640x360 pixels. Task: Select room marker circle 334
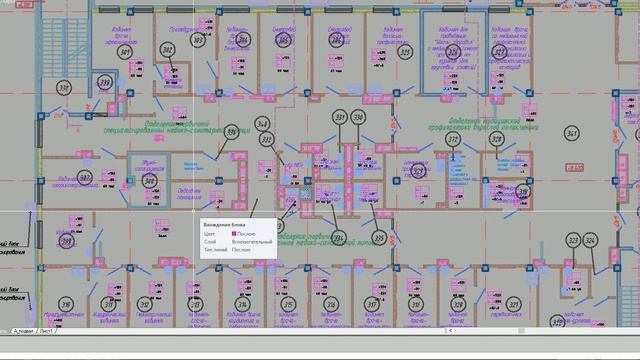coord(338,238)
